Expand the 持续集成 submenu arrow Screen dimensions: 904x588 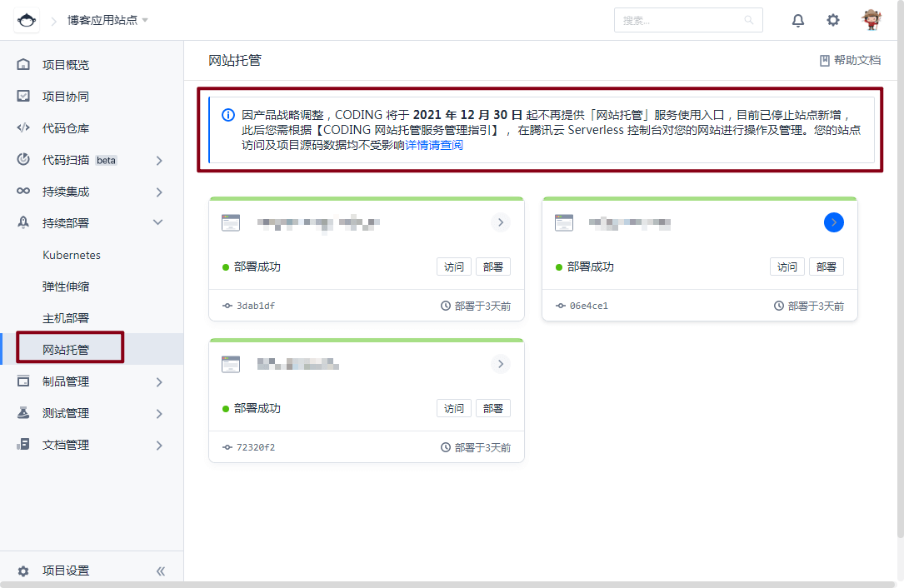point(159,192)
